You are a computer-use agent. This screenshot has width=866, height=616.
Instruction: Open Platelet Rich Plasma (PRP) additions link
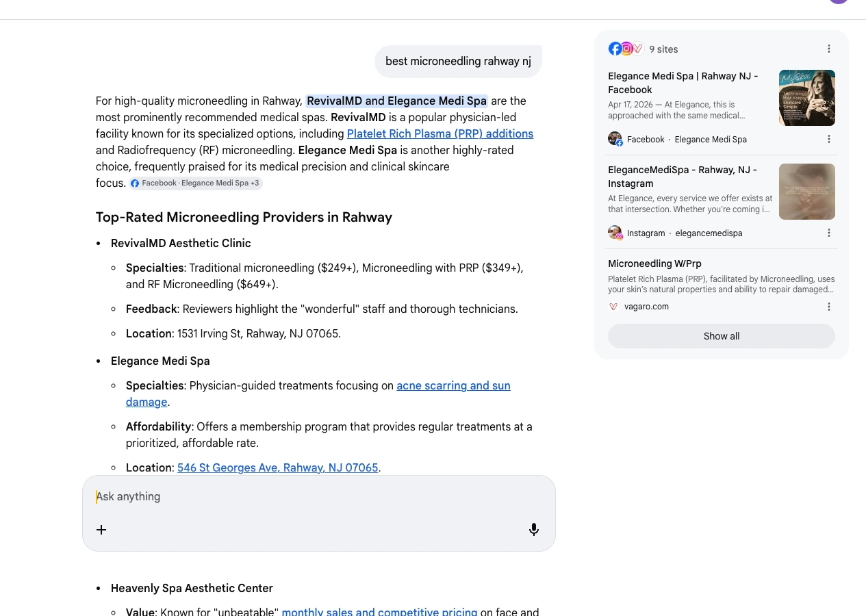pos(440,133)
